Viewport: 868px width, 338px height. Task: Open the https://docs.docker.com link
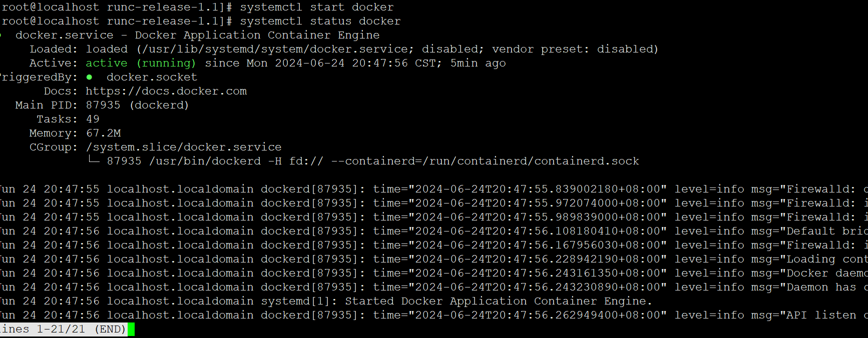click(x=166, y=91)
